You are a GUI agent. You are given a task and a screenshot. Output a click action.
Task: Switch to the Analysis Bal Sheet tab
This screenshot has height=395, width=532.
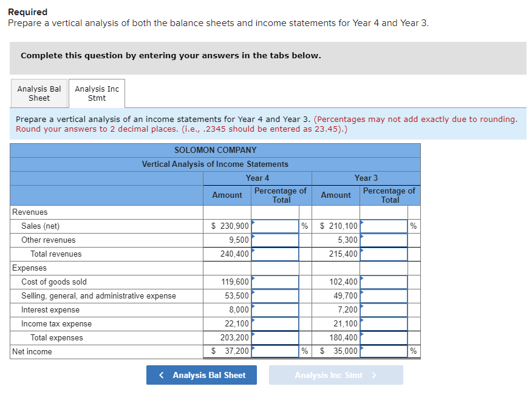(x=39, y=92)
